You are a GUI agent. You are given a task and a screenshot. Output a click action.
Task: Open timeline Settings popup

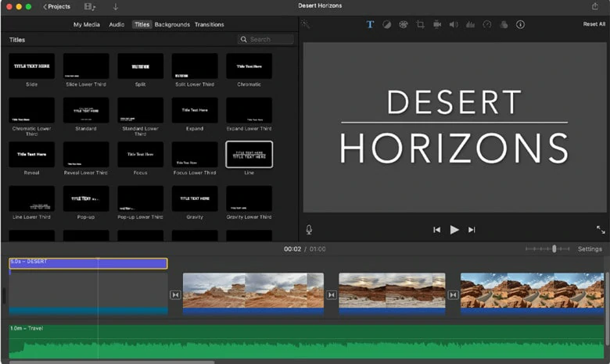pyautogui.click(x=590, y=249)
